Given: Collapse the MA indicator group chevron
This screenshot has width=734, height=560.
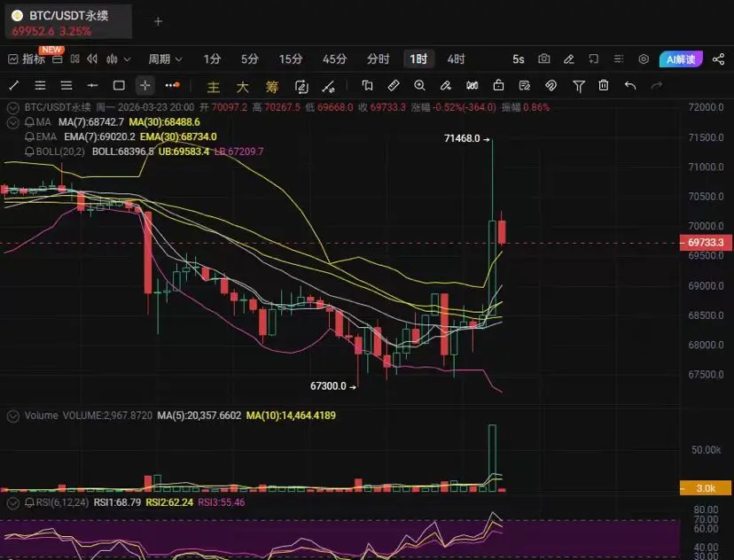Looking at the screenshot, I should point(12,122).
